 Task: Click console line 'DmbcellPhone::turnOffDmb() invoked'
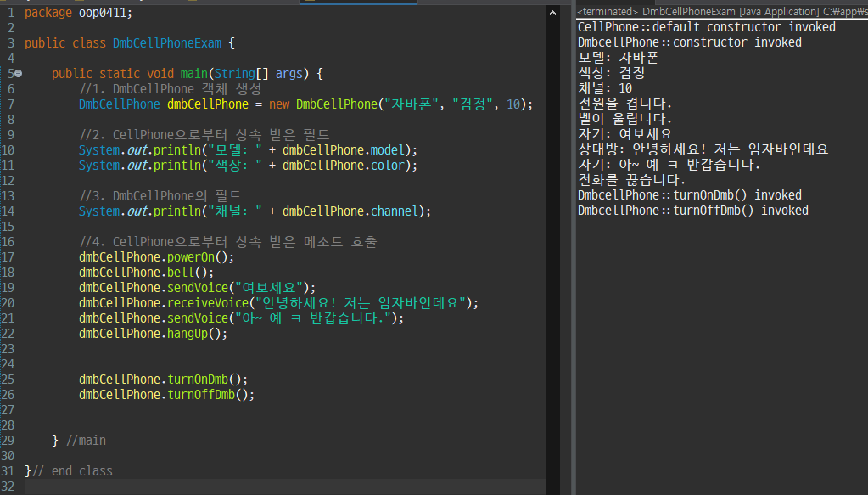(x=692, y=211)
